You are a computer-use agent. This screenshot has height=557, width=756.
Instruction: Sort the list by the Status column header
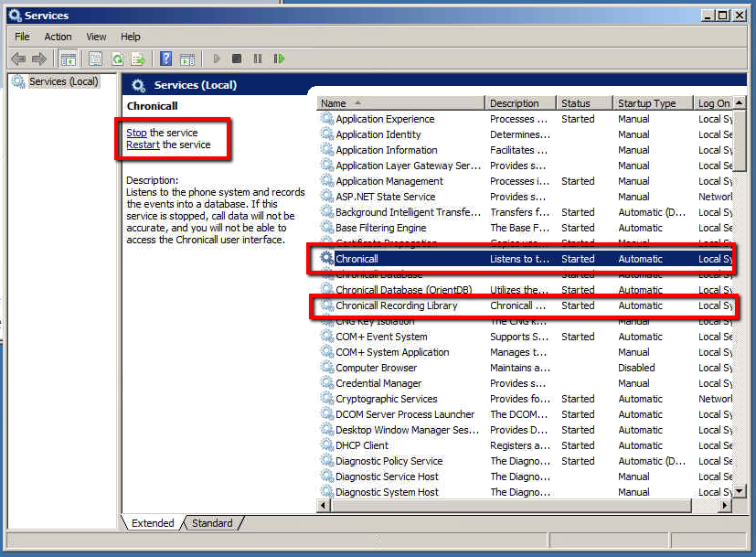585,103
